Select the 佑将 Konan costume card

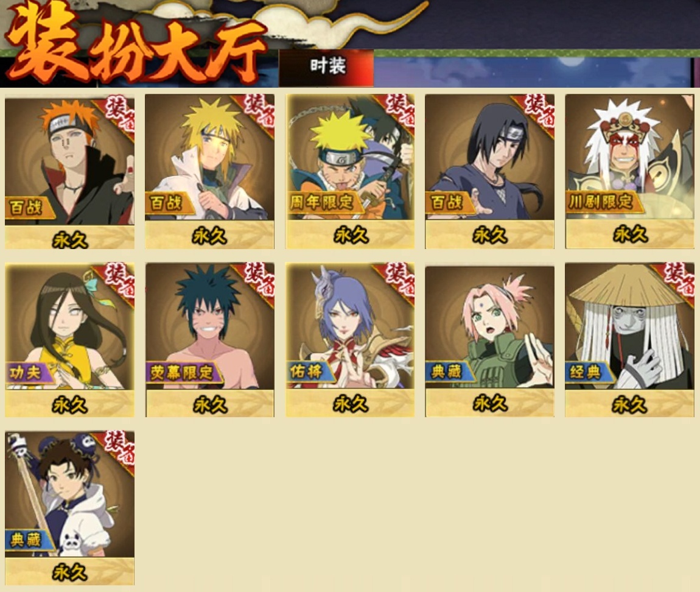pyautogui.click(x=350, y=340)
